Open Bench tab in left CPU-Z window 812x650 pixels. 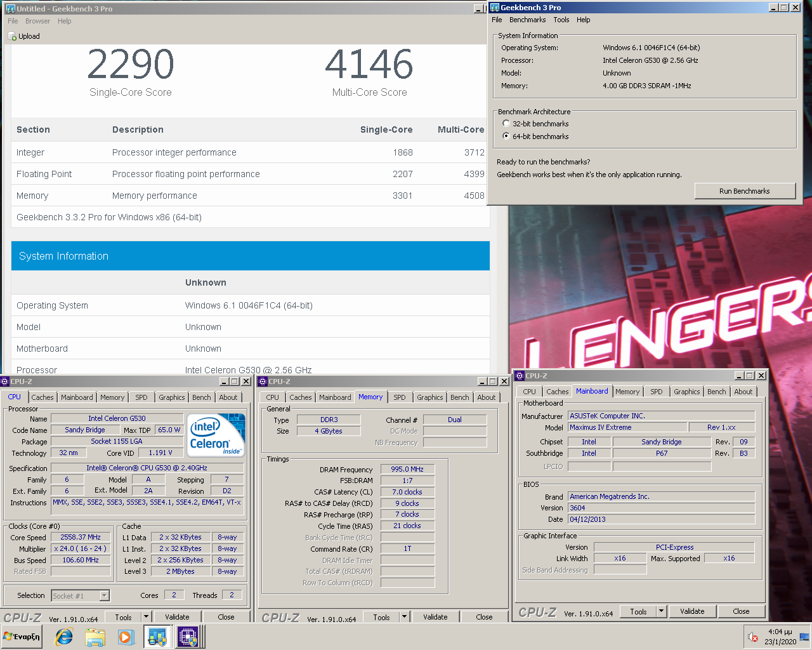202,397
